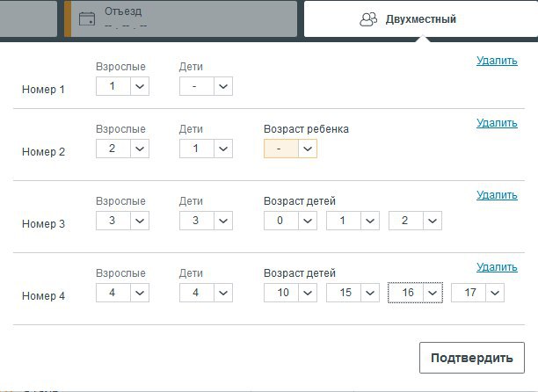
Task: Click Удалить link for Номер 2
Action: pyautogui.click(x=497, y=123)
